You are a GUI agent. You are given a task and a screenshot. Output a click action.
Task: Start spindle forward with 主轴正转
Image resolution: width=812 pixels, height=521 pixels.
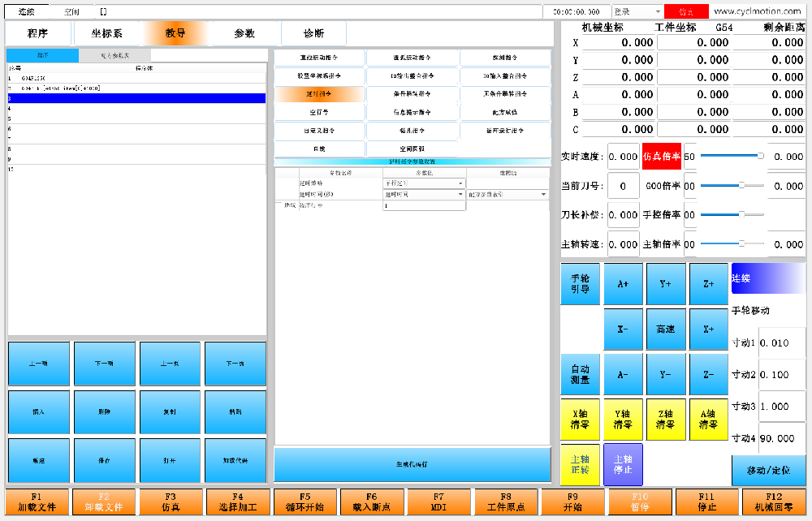(580, 465)
